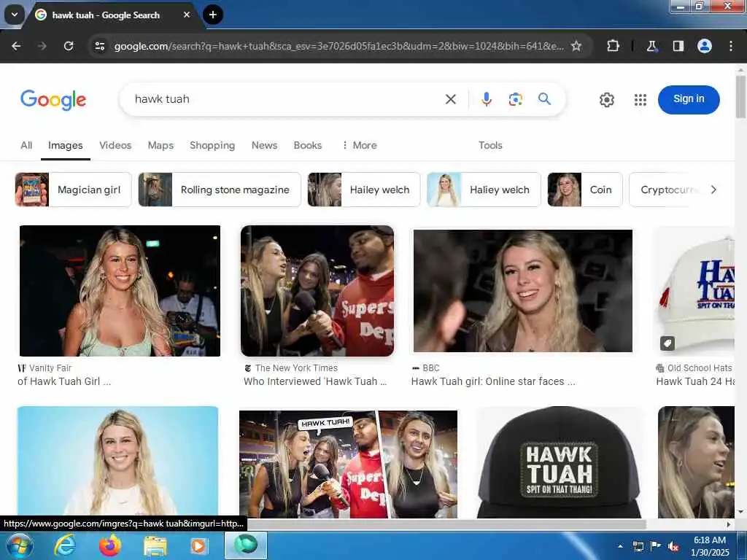Clear the search box text

451,99
